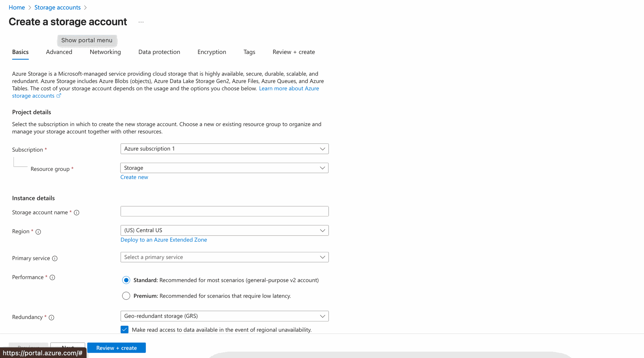Click the Performance info icon

(52, 277)
